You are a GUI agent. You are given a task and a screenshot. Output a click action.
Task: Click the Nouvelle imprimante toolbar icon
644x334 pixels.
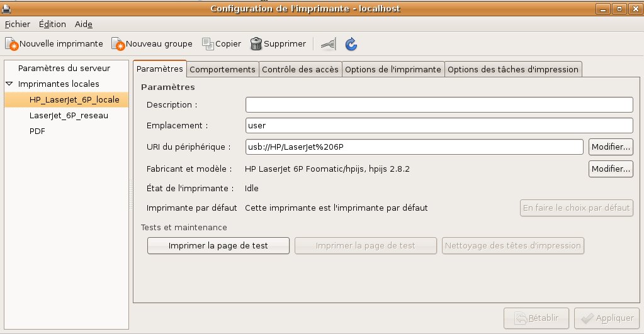click(x=12, y=44)
